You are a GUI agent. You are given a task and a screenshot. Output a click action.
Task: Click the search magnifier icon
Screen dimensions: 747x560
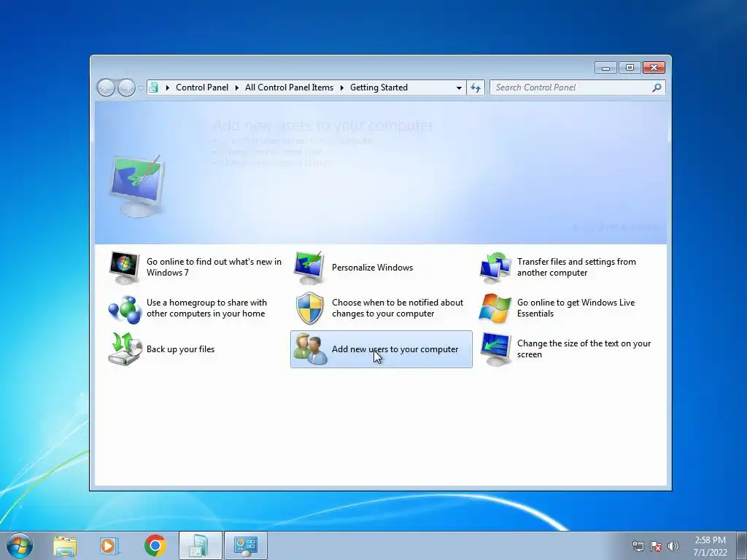click(x=657, y=87)
